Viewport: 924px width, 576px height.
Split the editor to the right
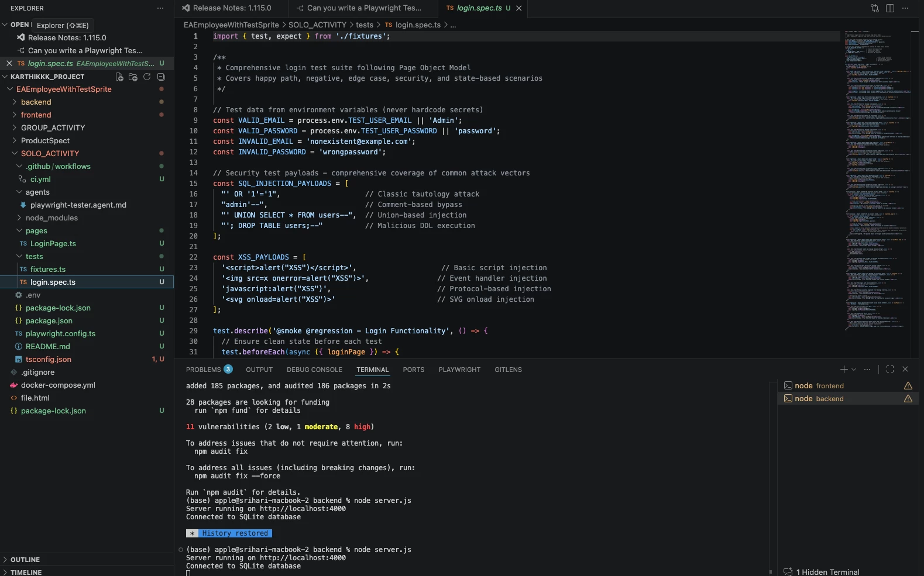coord(890,8)
